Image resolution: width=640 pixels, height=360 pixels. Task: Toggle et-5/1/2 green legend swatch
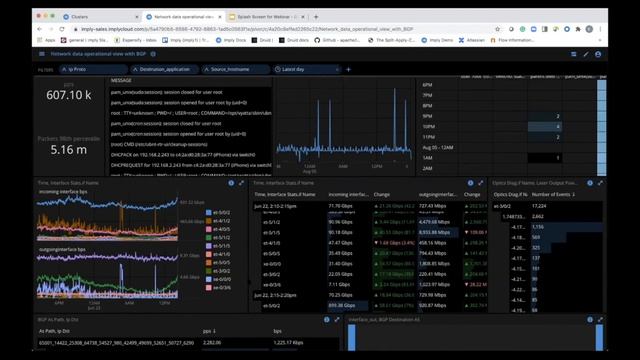[209, 238]
